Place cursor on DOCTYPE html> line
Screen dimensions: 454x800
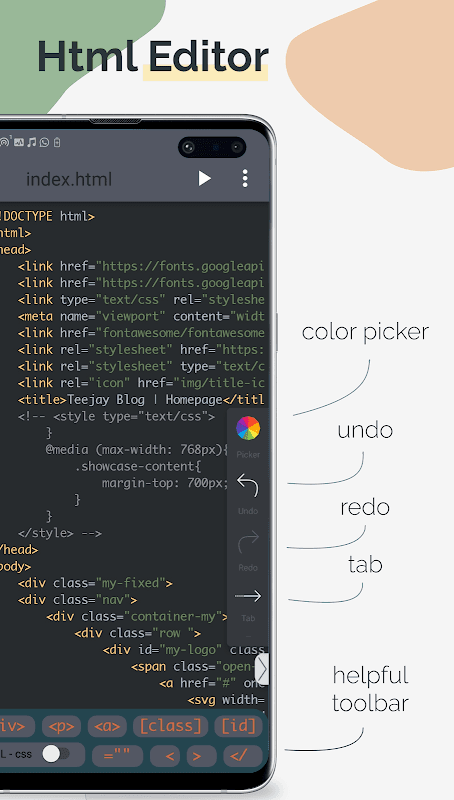tap(47, 216)
